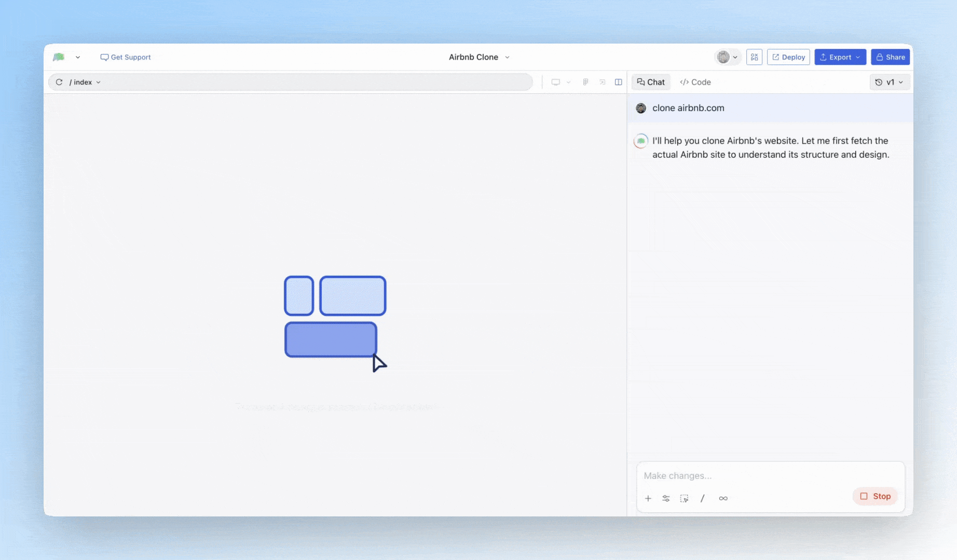957x560 pixels.
Task: Activate the element selector icon in chat input
Action: (685, 498)
